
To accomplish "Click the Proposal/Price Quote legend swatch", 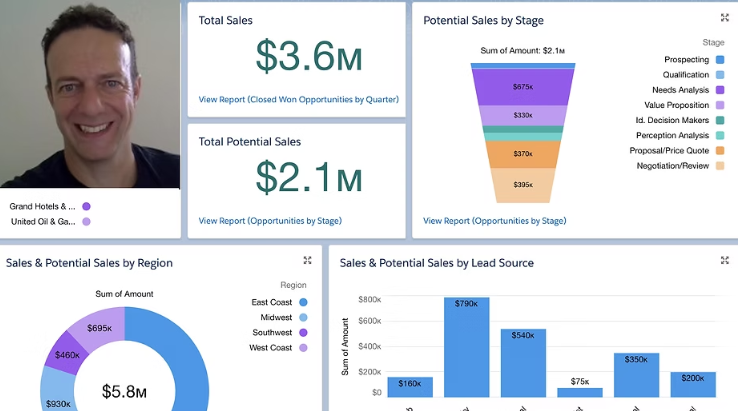I will pyautogui.click(x=720, y=151).
